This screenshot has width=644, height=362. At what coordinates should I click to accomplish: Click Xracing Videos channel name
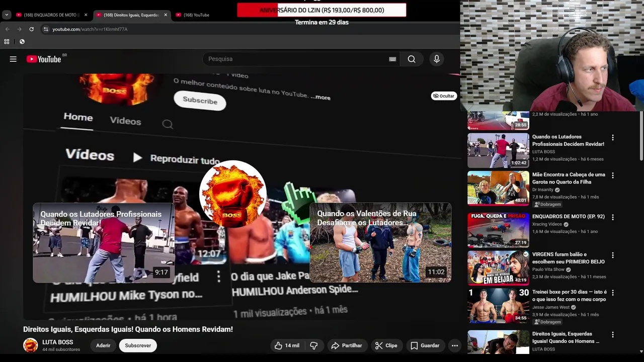547,224
